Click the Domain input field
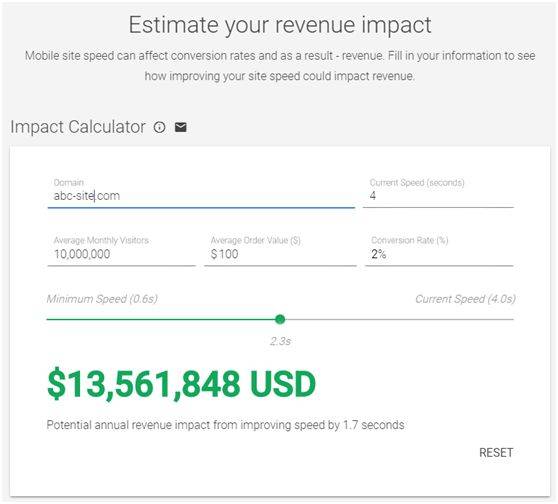558x504 pixels. coord(201,196)
